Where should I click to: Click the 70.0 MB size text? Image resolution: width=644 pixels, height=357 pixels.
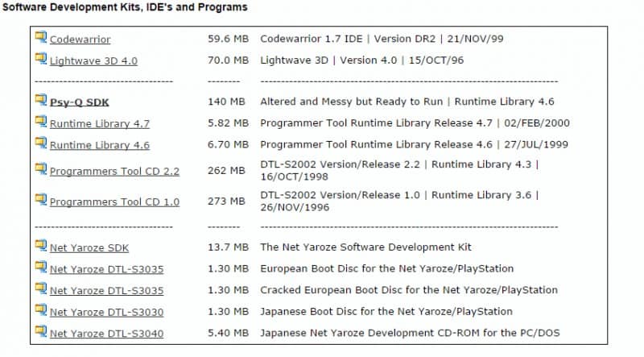coord(228,60)
